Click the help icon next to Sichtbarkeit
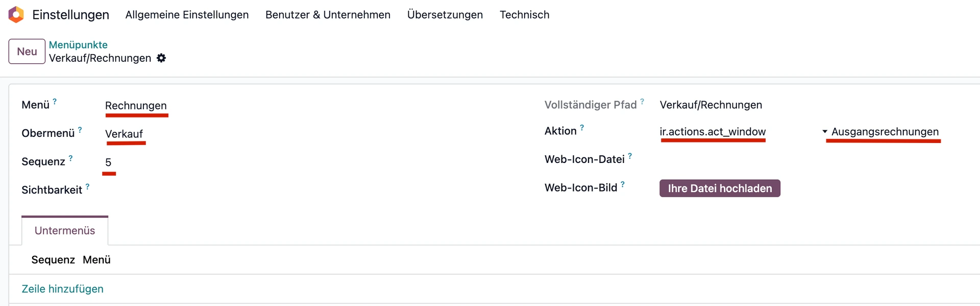Screen dimensions: 980x306 pos(87,187)
